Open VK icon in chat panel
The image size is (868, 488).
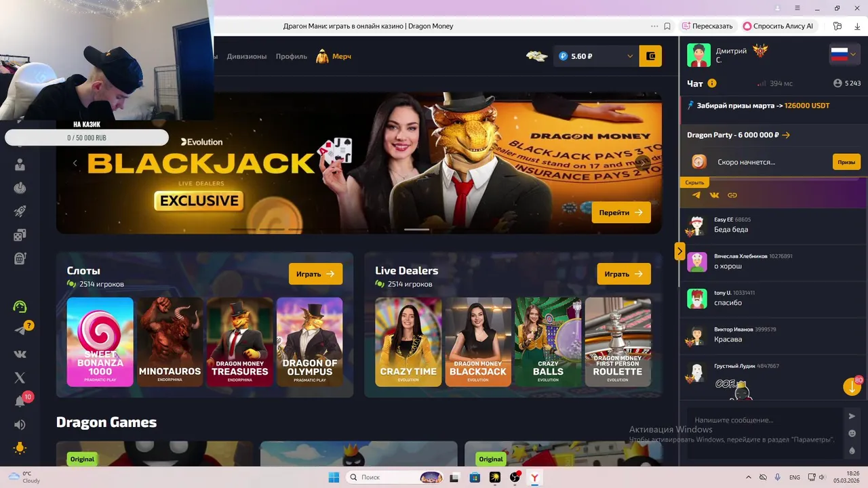tap(714, 195)
